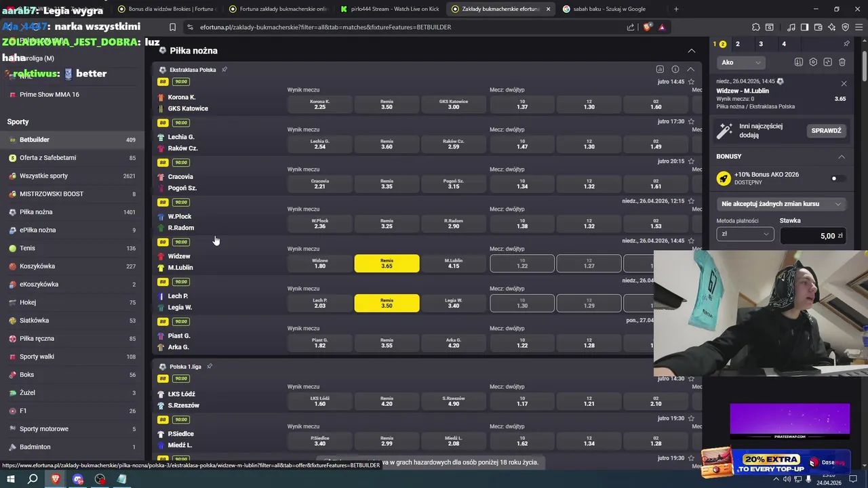The width and height of the screenshot is (868, 488).
Task: Open the Lechia G. vs Raków Cz. match
Action: click(x=182, y=142)
